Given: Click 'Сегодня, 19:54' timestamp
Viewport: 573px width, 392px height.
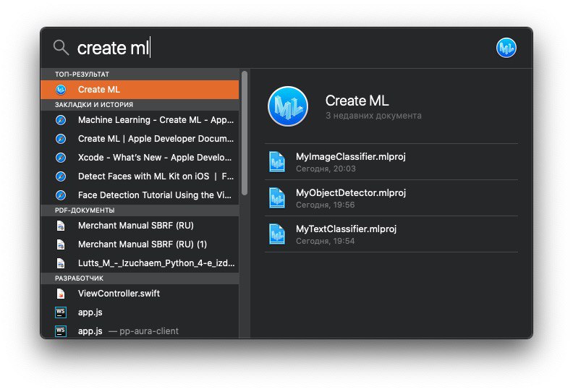Looking at the screenshot, I should pos(326,241).
